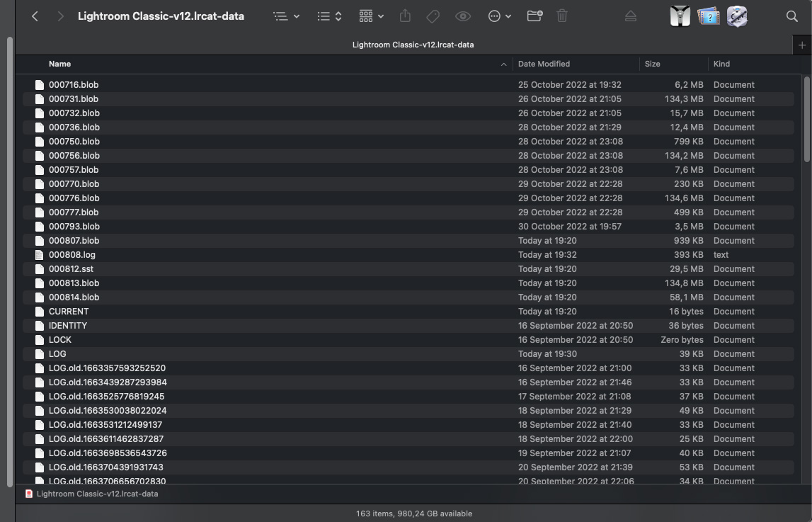Screen dimensions: 812x522
Task: Click the window title Lightroom Classic-v12.lrcat-data
Action: [x=161, y=16]
